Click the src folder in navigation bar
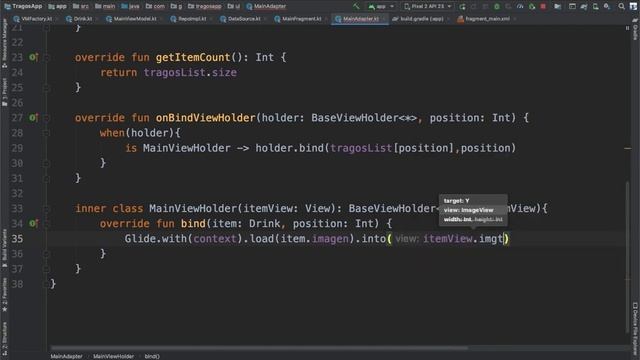 click(81, 6)
